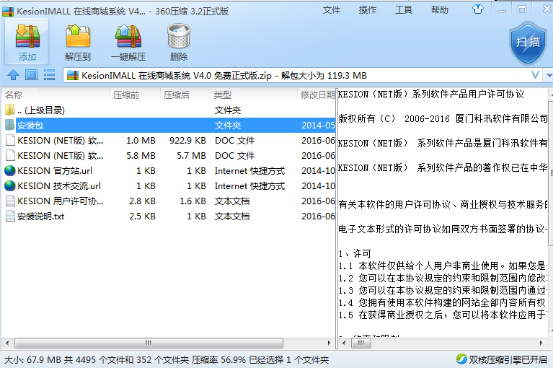
Task: Sort by the 压缩前 column header
Action: 135,95
